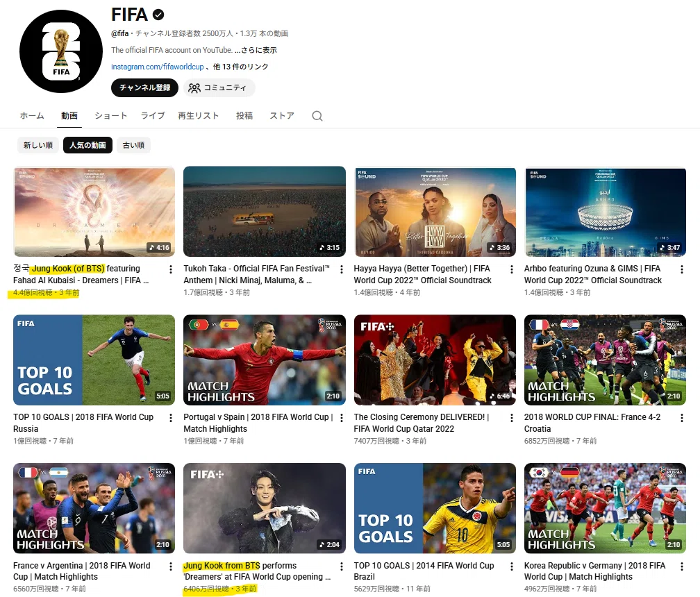Play the TOP 10 GOALS 2014 thumbnail
Screen dimensions: 700x597
click(x=435, y=508)
